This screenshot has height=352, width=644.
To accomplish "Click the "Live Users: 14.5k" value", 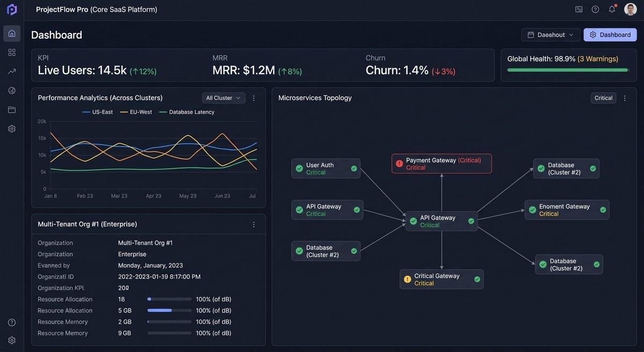I will 82,70.
